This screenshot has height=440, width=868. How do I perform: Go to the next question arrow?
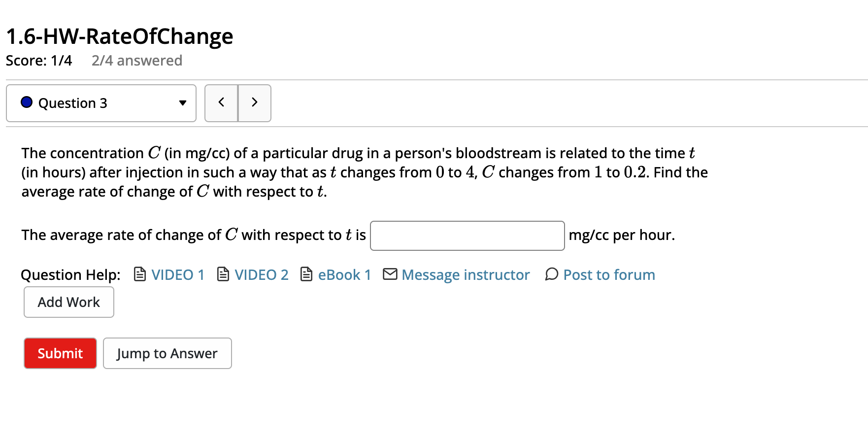coord(255,102)
